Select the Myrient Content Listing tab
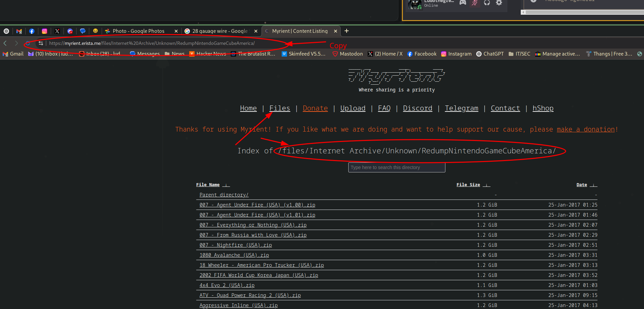Image resolution: width=644 pixels, height=309 pixels. click(300, 31)
